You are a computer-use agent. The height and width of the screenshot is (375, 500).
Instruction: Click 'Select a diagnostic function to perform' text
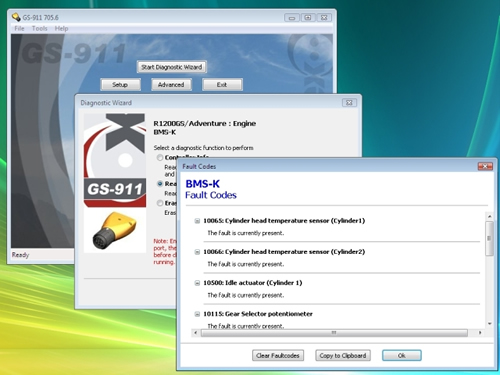pos(203,148)
